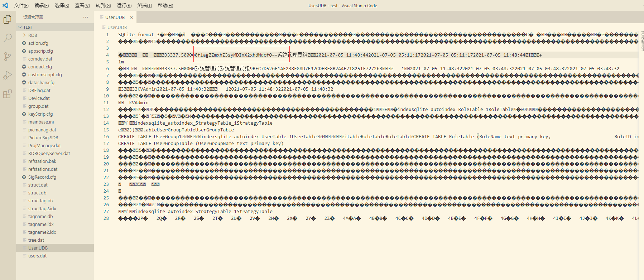Click the 'SQLite format 3' text on line 1
Image resolution: width=644 pixels, height=280 pixels.
click(139, 35)
